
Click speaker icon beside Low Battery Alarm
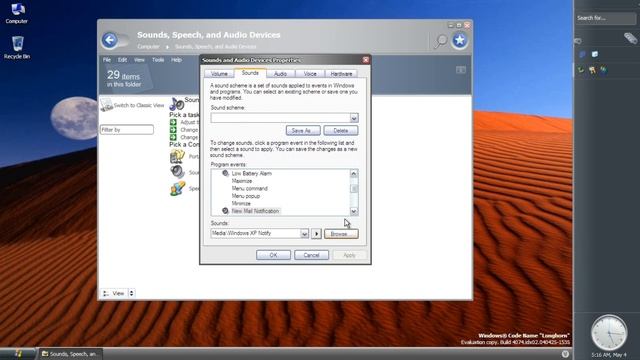pos(225,173)
